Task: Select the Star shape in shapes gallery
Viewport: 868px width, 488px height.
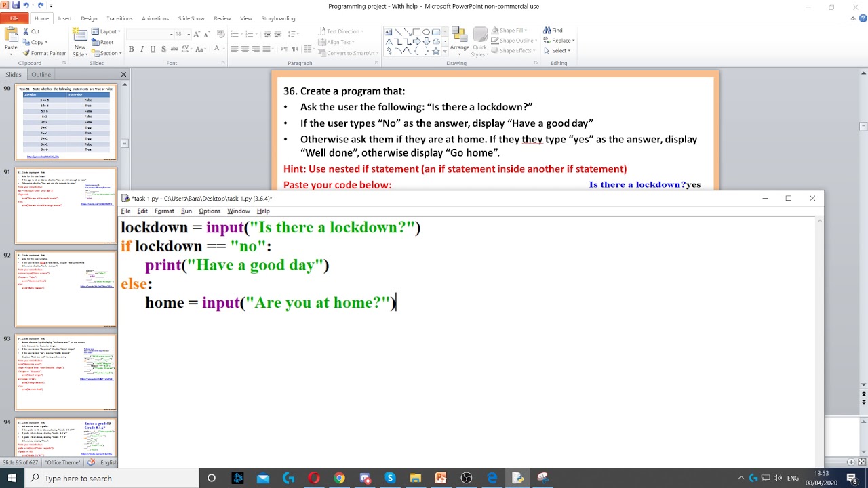Action: pos(435,51)
